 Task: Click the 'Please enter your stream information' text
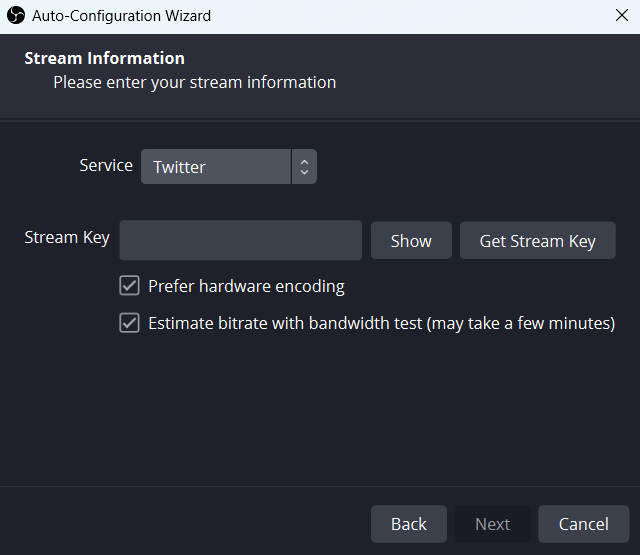tap(195, 82)
